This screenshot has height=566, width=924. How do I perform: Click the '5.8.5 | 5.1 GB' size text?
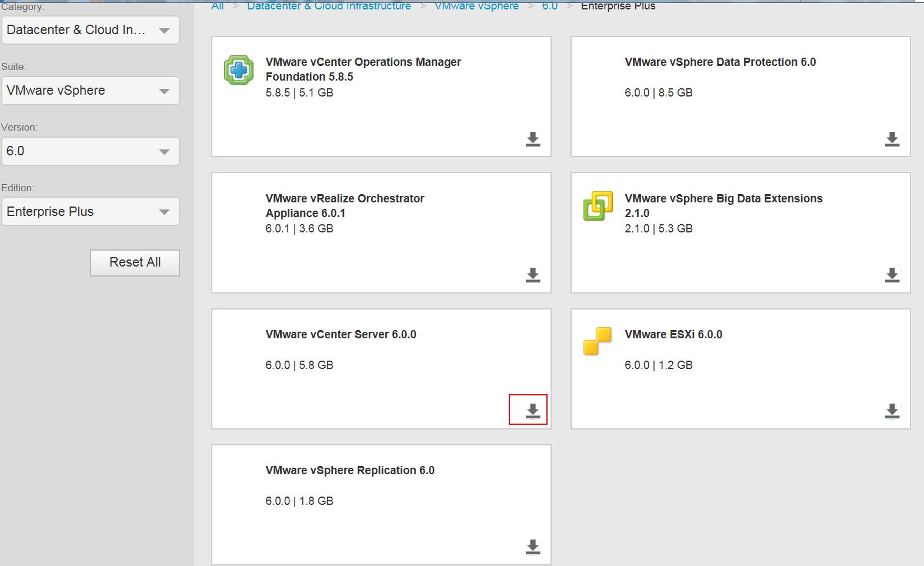click(x=299, y=92)
